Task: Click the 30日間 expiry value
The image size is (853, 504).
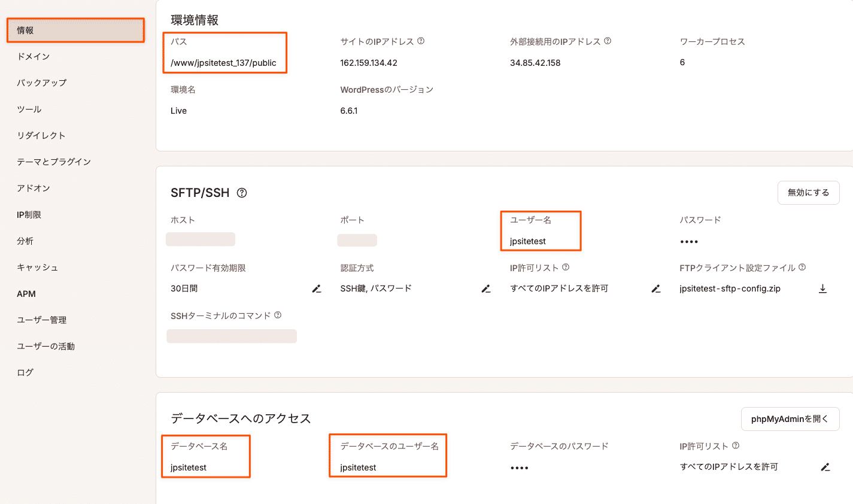Action: tap(184, 289)
